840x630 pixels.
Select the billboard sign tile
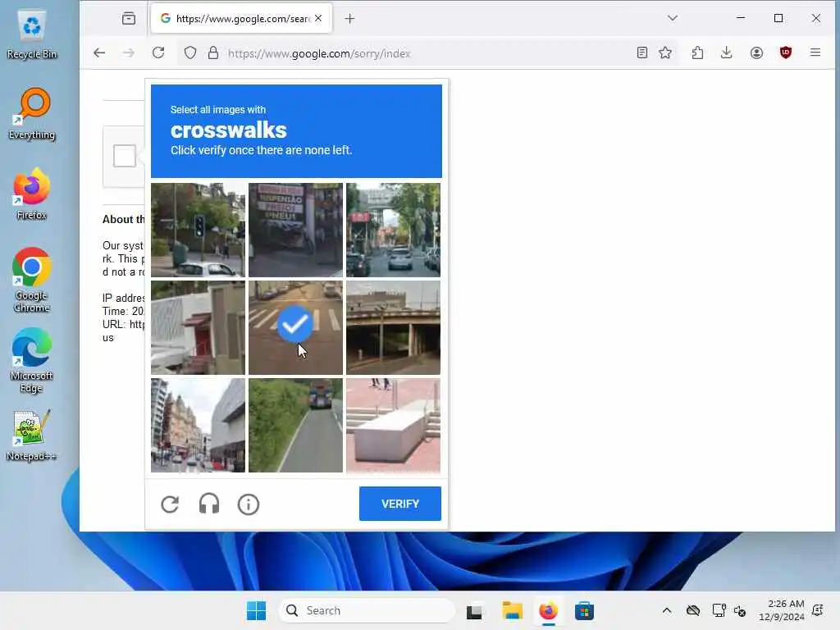pos(295,230)
